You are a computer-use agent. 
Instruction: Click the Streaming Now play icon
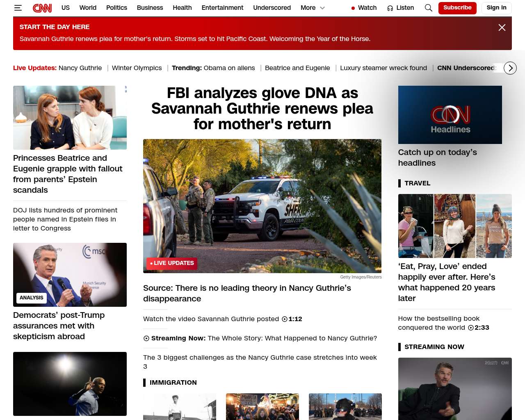(x=146, y=338)
